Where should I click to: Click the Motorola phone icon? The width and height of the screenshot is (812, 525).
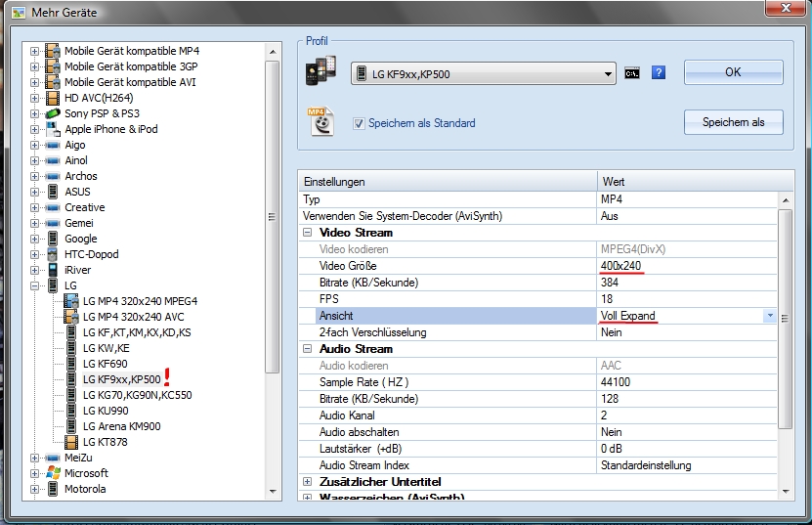[x=53, y=489]
